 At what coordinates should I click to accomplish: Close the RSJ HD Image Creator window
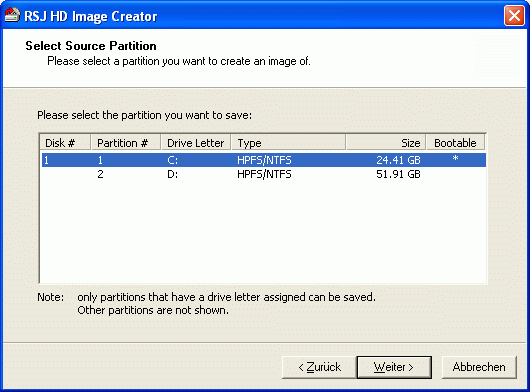tap(514, 16)
